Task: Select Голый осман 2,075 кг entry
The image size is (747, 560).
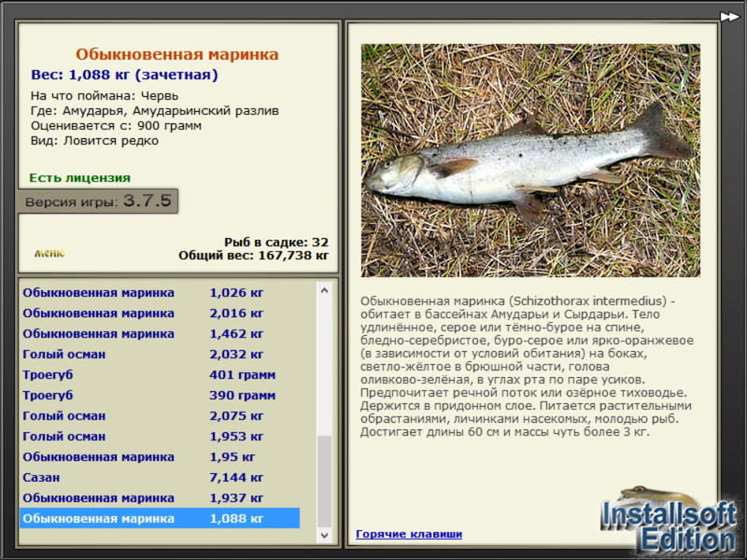Action: point(160,415)
